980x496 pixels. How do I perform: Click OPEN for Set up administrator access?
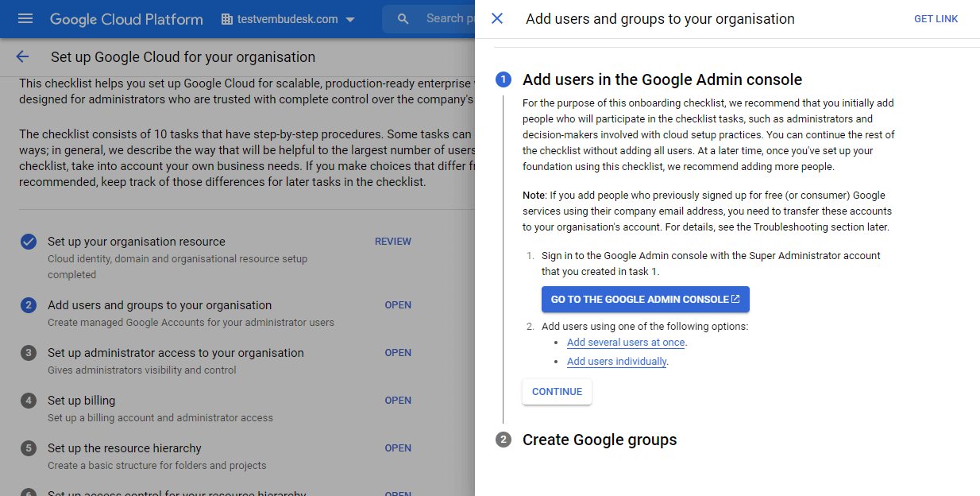[x=398, y=353]
